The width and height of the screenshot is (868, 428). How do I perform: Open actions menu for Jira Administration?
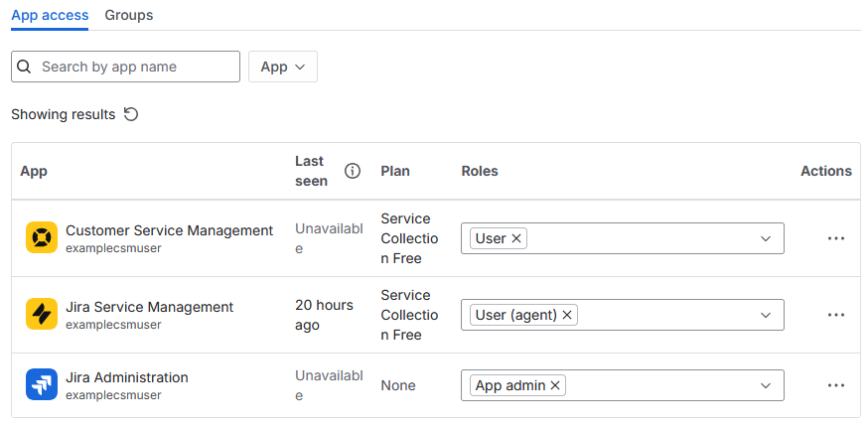[x=835, y=385]
